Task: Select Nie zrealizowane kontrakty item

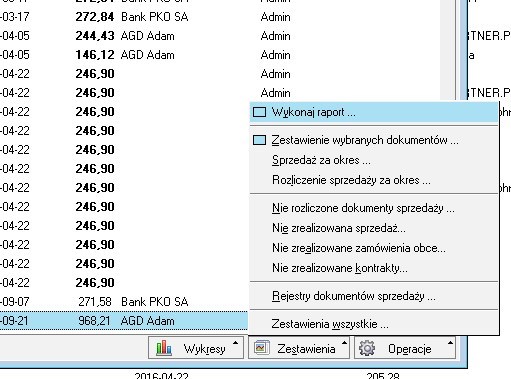Action: [x=374, y=268]
